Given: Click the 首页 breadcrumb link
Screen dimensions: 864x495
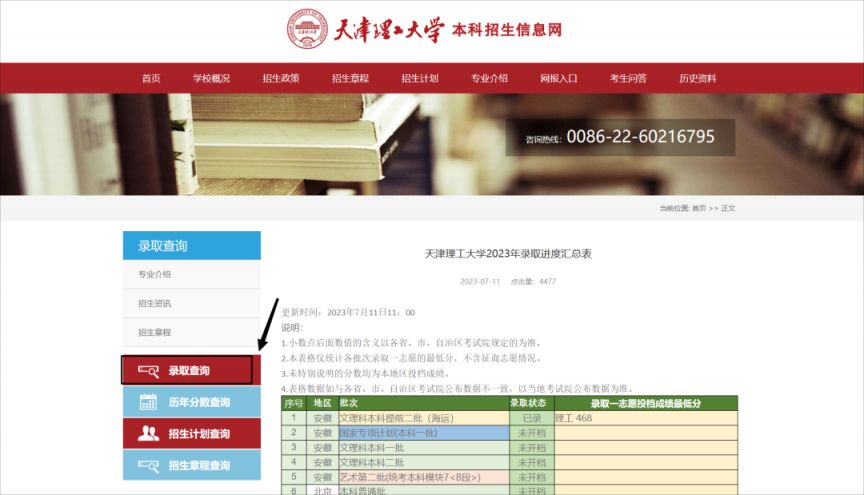Looking at the screenshot, I should click(x=699, y=208).
